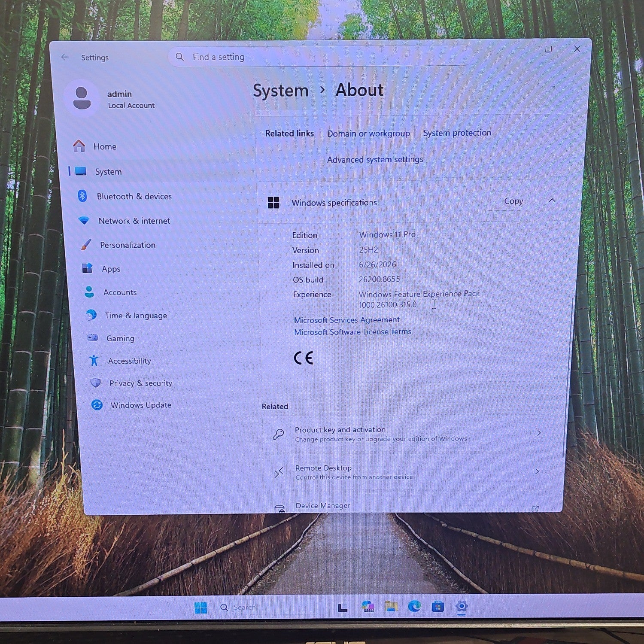
Task: Click the Find a setting search box
Action: 320,57
